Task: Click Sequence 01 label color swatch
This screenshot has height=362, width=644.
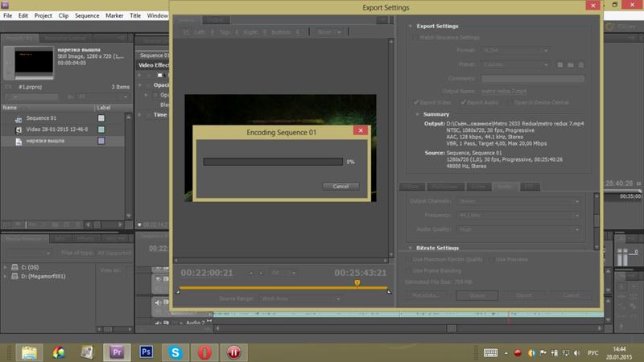Action: click(x=101, y=118)
